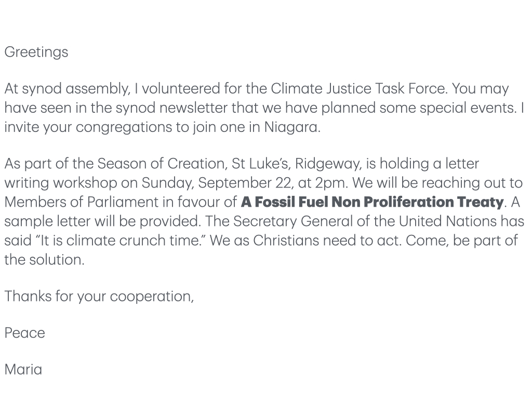Click the phrase sample letter will be provided

pyautogui.click(x=102, y=221)
